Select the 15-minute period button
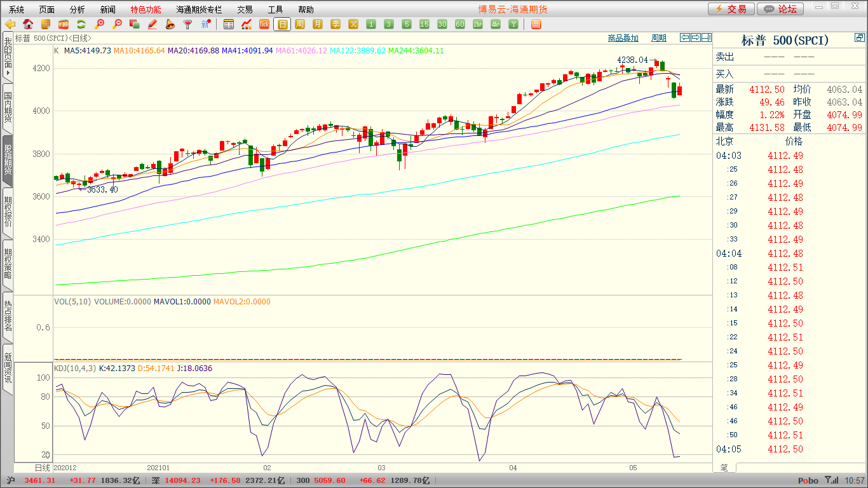The width and height of the screenshot is (868, 488). (424, 24)
